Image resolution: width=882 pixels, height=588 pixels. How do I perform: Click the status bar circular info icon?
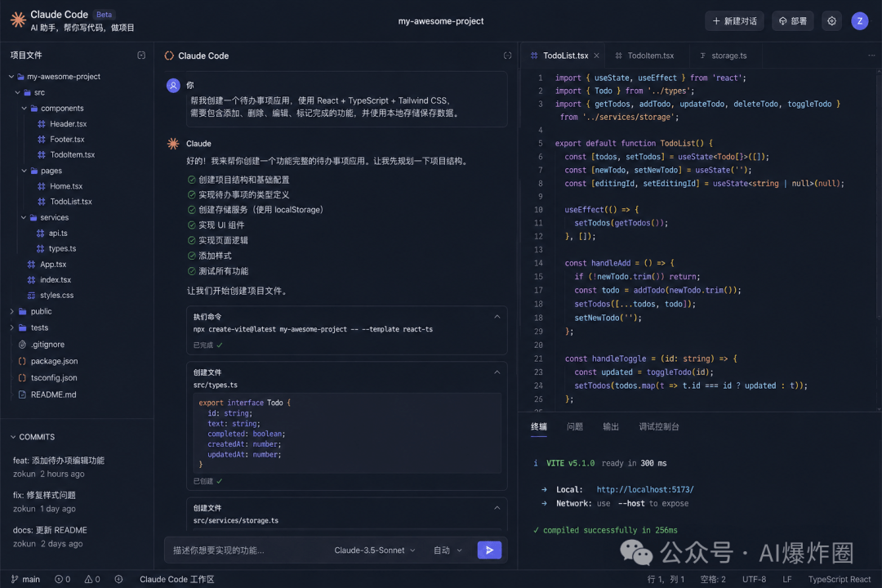118,579
